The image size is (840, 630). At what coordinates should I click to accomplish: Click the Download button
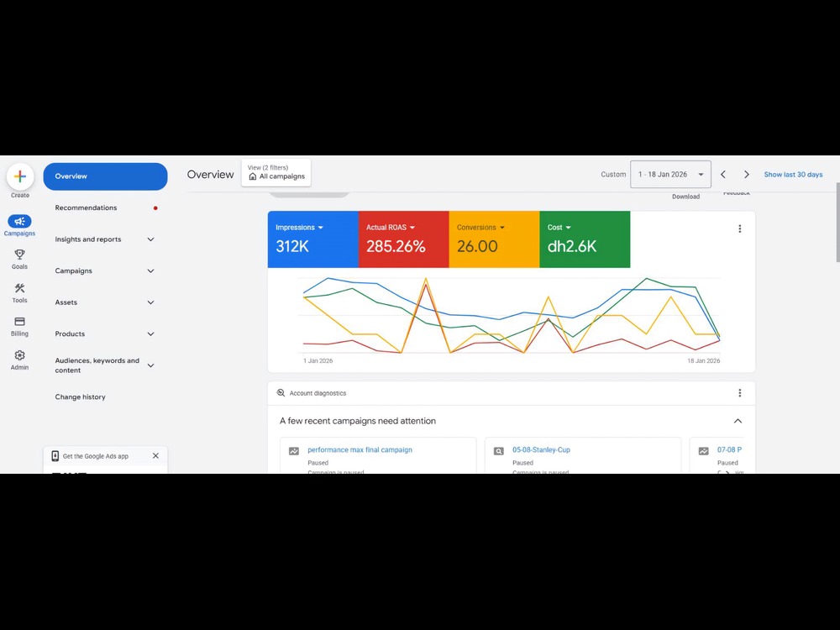tap(685, 197)
